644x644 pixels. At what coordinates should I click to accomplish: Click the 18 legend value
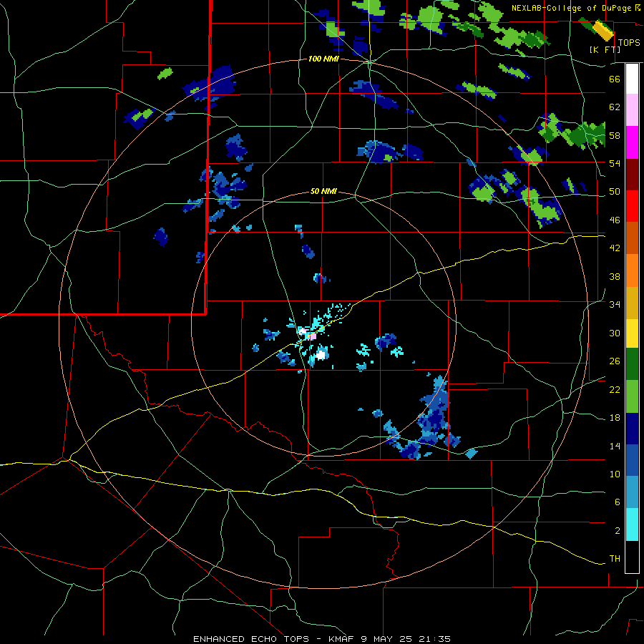coord(615,418)
